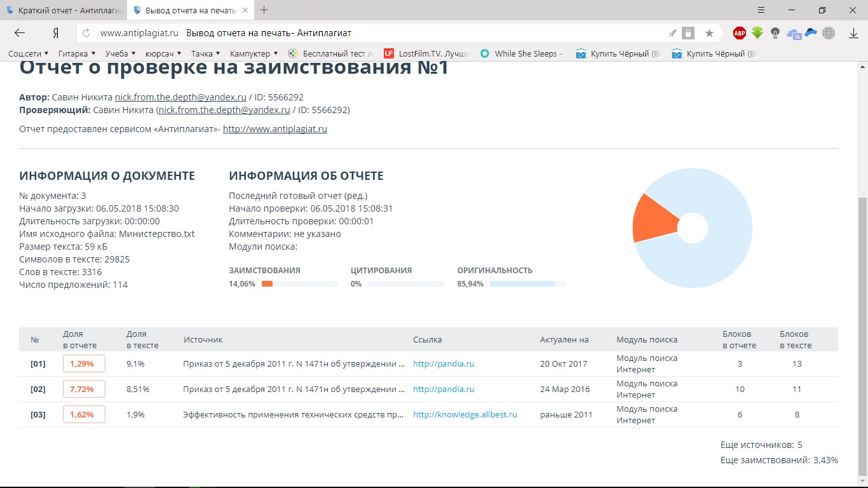868x488 pixels.
Task: Open the knowledge.allbest.ru source link
Action: 465,414
